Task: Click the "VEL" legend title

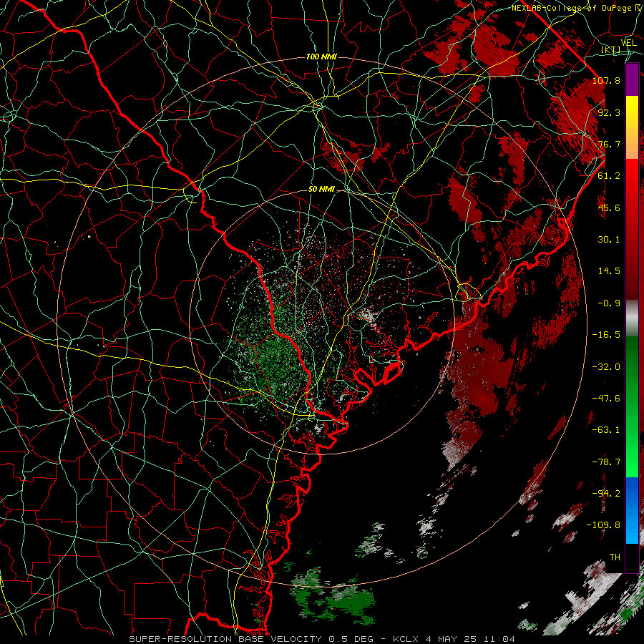Action: pos(628,43)
